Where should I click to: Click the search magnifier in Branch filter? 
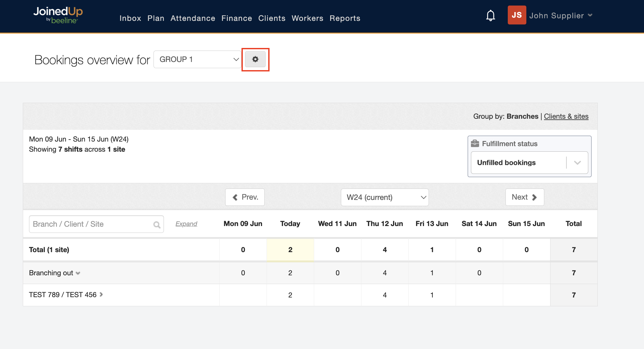pyautogui.click(x=157, y=224)
